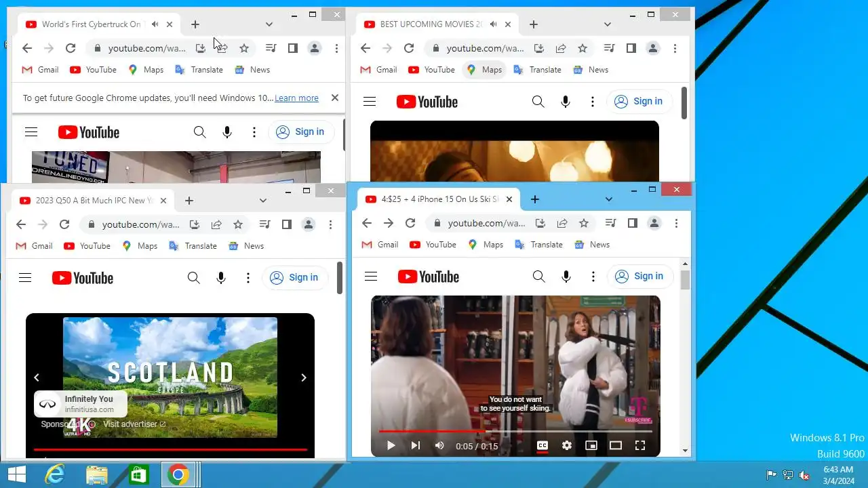Sign in button in Cybertruck window
The width and height of the screenshot is (868, 488).
coord(301,132)
